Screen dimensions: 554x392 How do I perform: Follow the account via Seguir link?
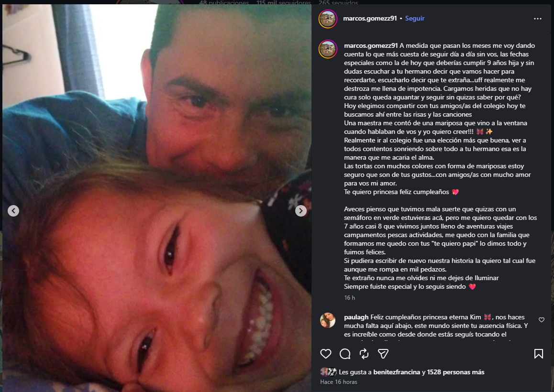tap(415, 18)
